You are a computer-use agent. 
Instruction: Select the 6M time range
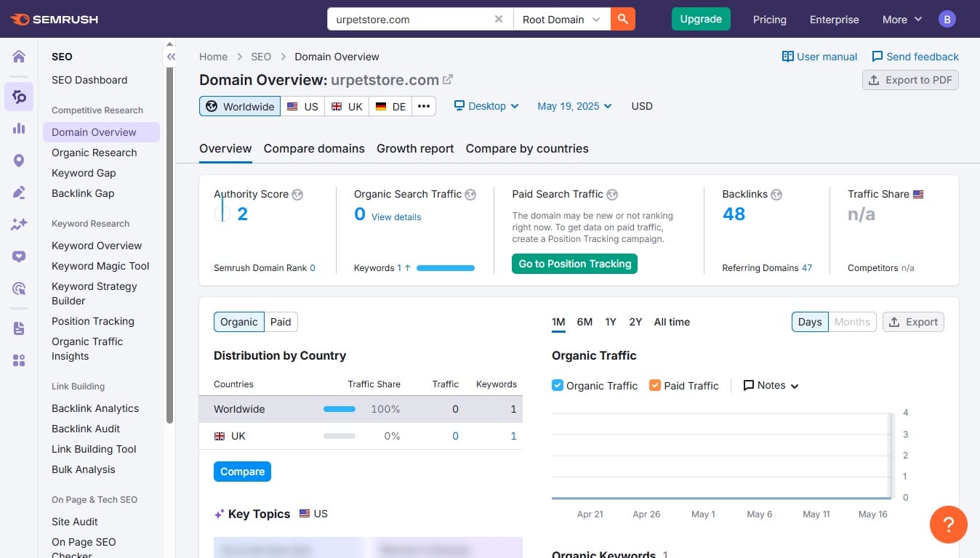point(585,322)
